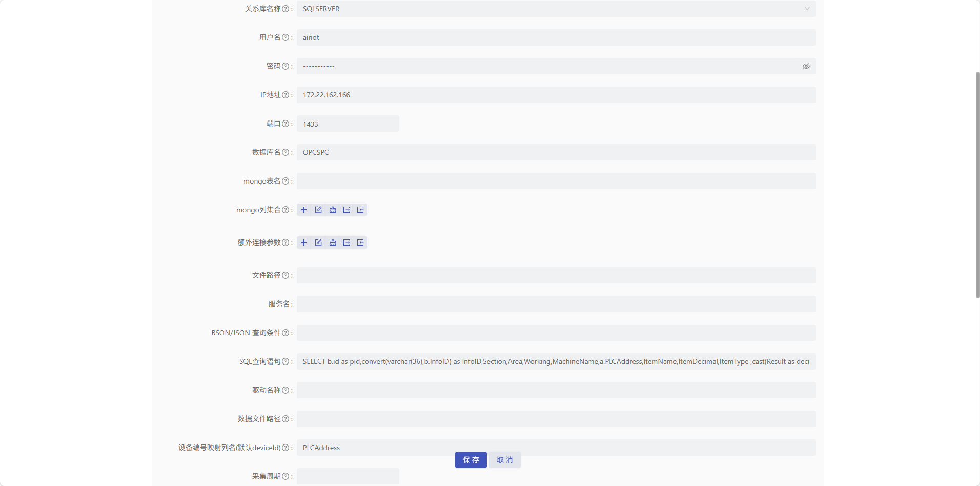Click the empty 文件路径 input field

click(556, 275)
